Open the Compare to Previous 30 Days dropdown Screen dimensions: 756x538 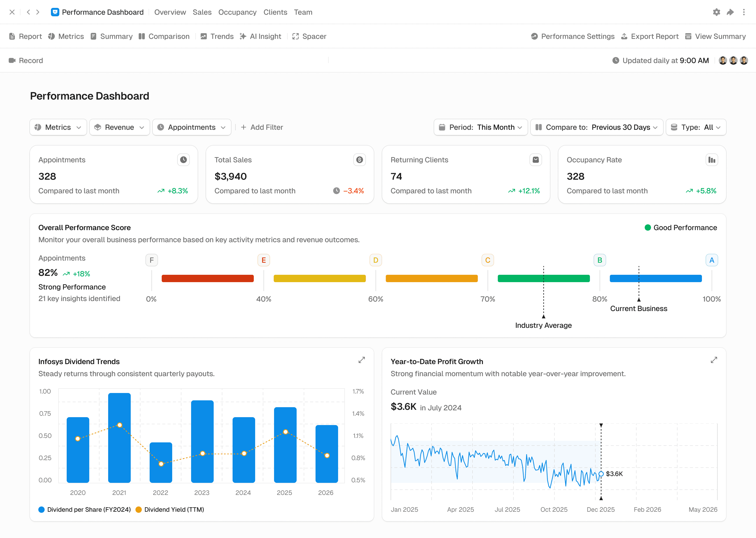tap(596, 127)
